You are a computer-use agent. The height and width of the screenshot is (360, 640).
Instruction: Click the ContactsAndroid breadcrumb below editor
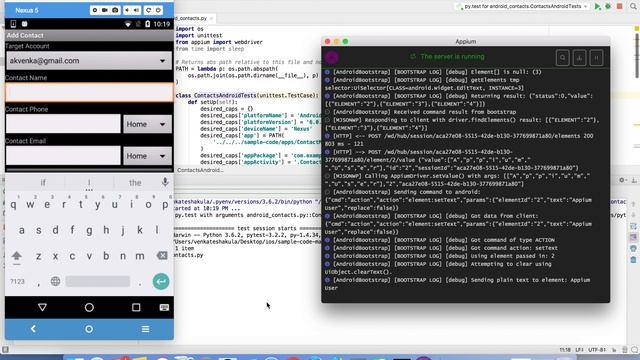(200, 170)
